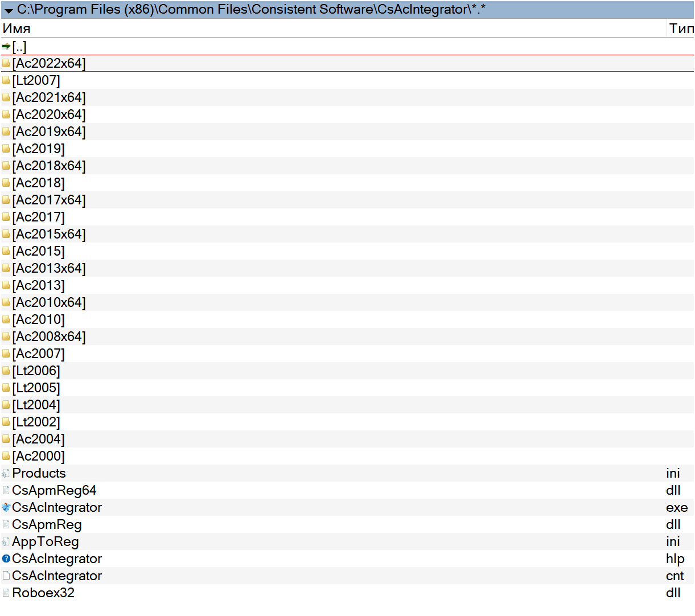Click the blue help icon of CsAcIntegrator hlp
This screenshot has height=616, width=695.
(x=6, y=558)
